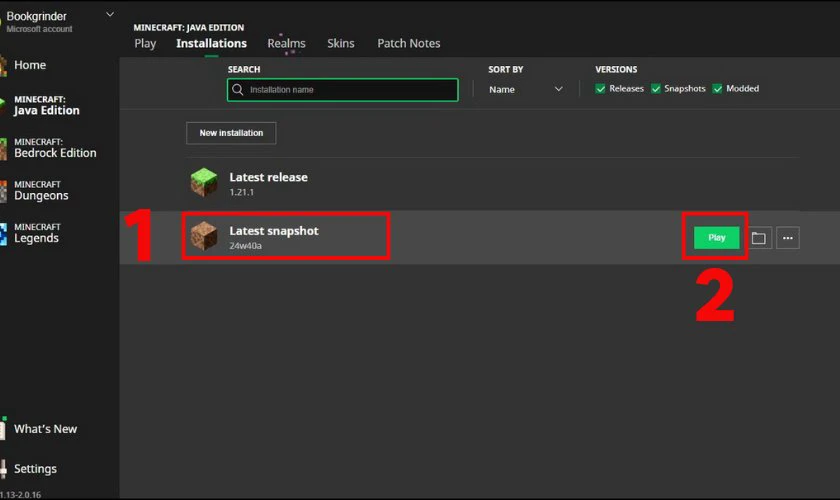Open more options for Latest snapshot
Screen dimensions: 840x500
point(788,238)
